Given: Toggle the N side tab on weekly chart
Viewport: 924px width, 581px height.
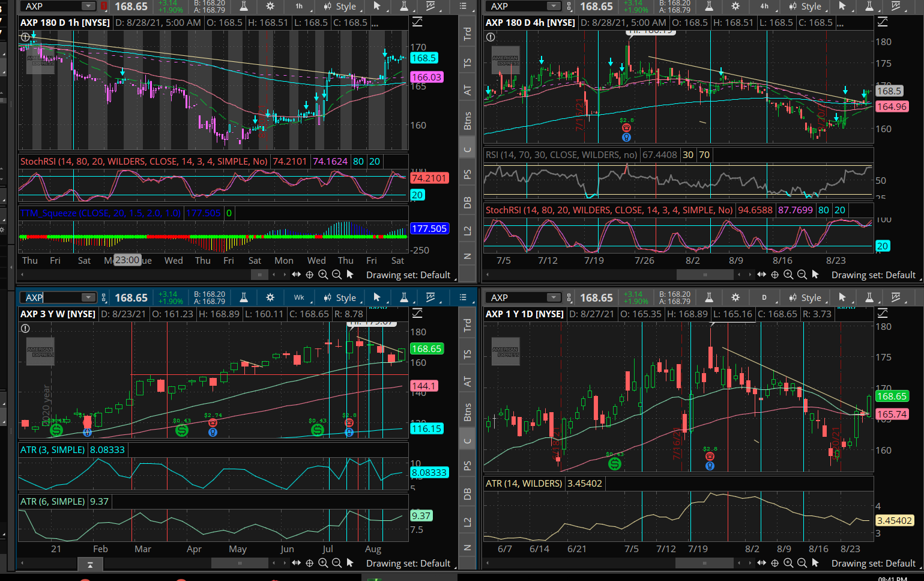Looking at the screenshot, I should click(x=467, y=548).
